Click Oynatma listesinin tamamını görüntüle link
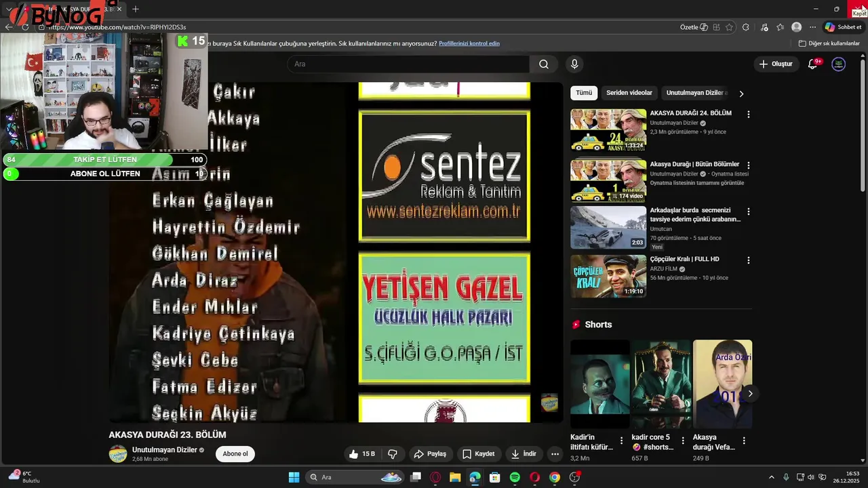 click(x=697, y=183)
